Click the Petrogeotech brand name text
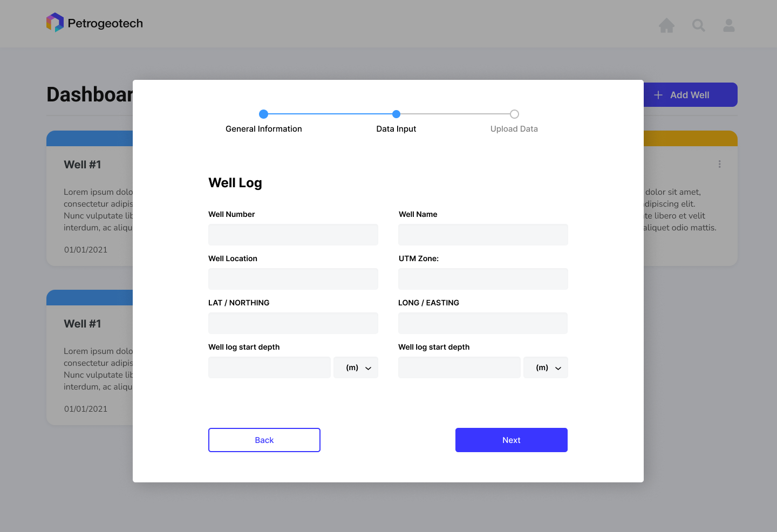The width and height of the screenshot is (777, 532). tap(105, 23)
